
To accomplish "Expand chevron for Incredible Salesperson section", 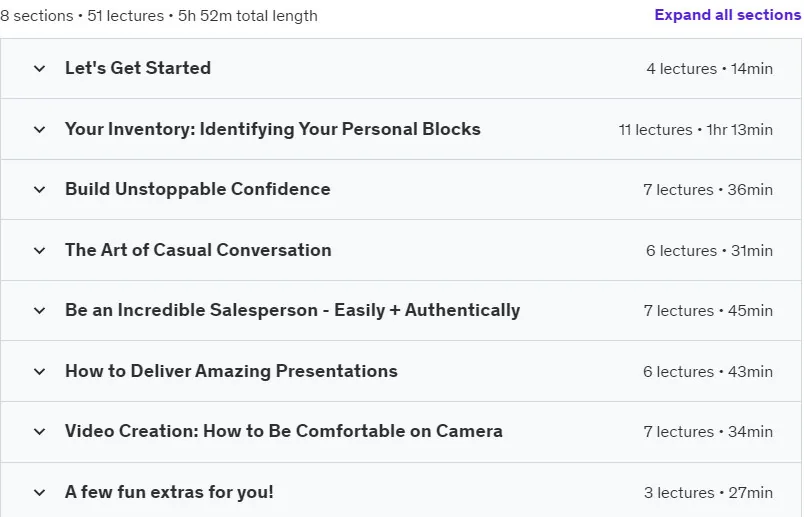I will point(39,310).
